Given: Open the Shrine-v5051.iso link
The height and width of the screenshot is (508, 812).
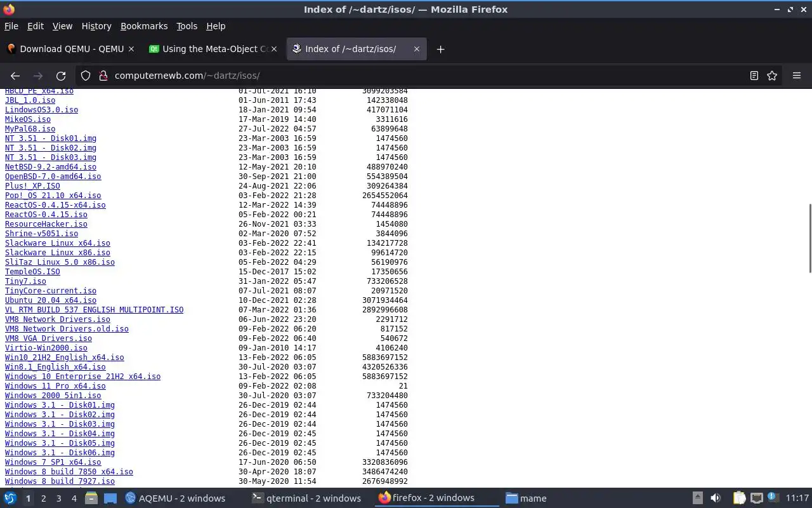Looking at the screenshot, I should pyautogui.click(x=41, y=234).
